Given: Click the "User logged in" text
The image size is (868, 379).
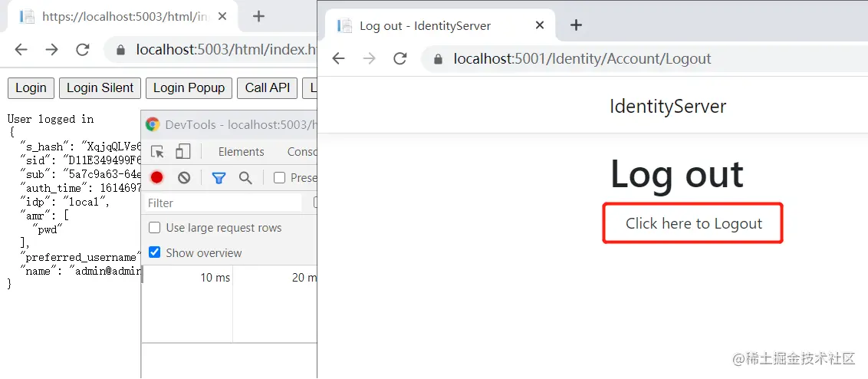Looking at the screenshot, I should click(51, 119).
